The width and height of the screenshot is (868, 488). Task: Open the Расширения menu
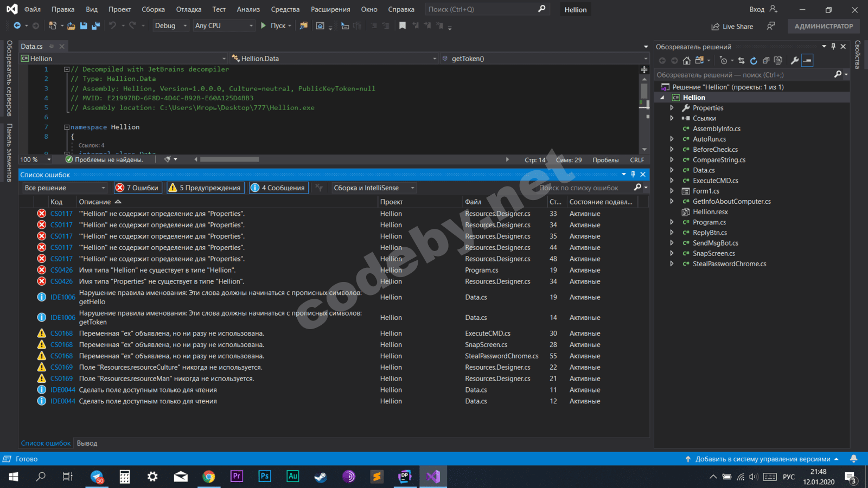tap(330, 9)
